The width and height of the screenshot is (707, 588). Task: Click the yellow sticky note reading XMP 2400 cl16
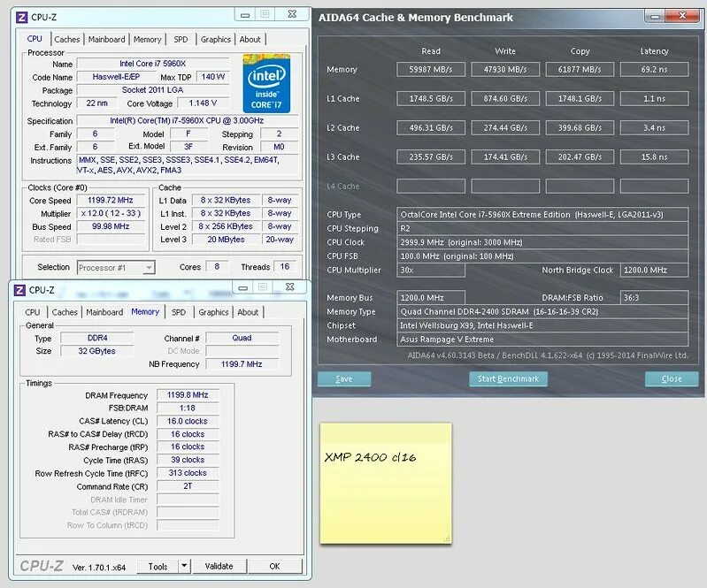pos(386,483)
